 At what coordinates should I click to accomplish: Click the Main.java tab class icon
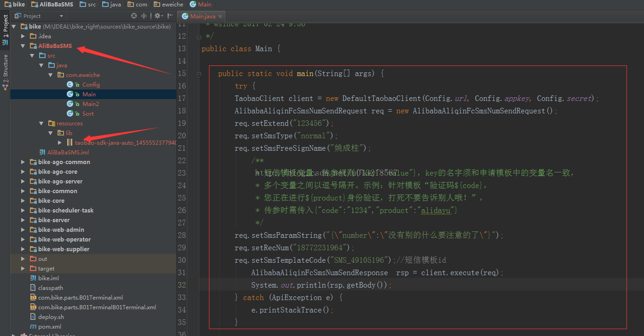[x=185, y=16]
